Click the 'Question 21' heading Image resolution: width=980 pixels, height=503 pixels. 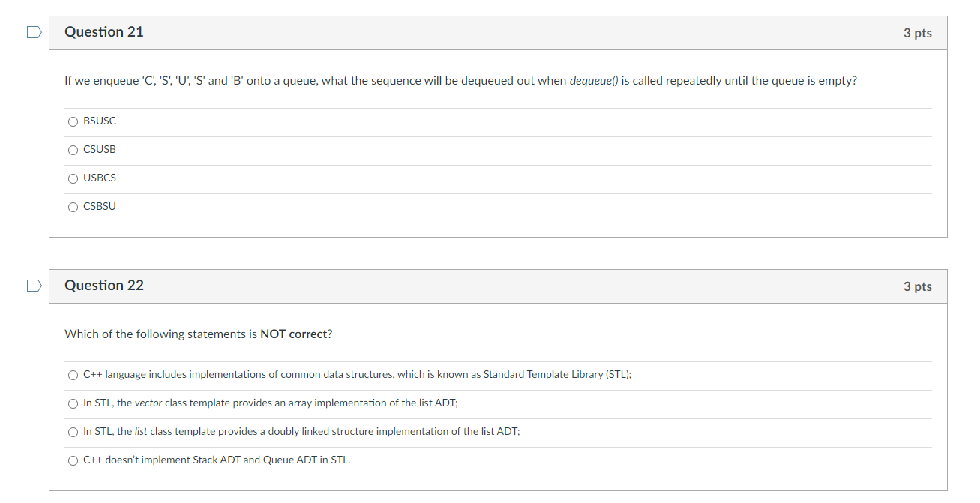tap(104, 32)
